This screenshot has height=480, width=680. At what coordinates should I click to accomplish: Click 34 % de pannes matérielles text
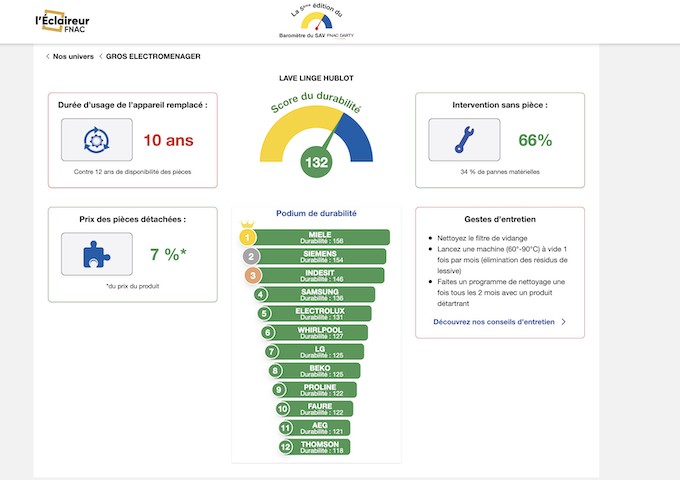pyautogui.click(x=500, y=172)
